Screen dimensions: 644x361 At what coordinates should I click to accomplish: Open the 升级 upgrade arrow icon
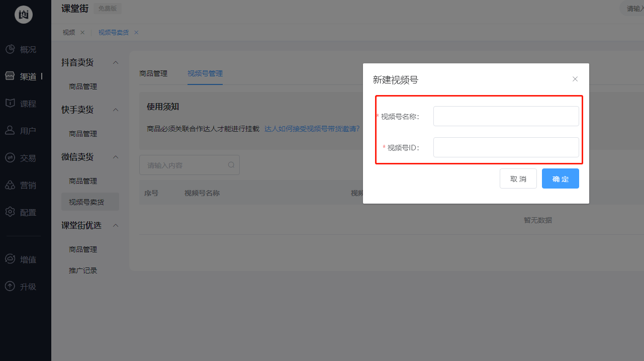[x=10, y=287]
